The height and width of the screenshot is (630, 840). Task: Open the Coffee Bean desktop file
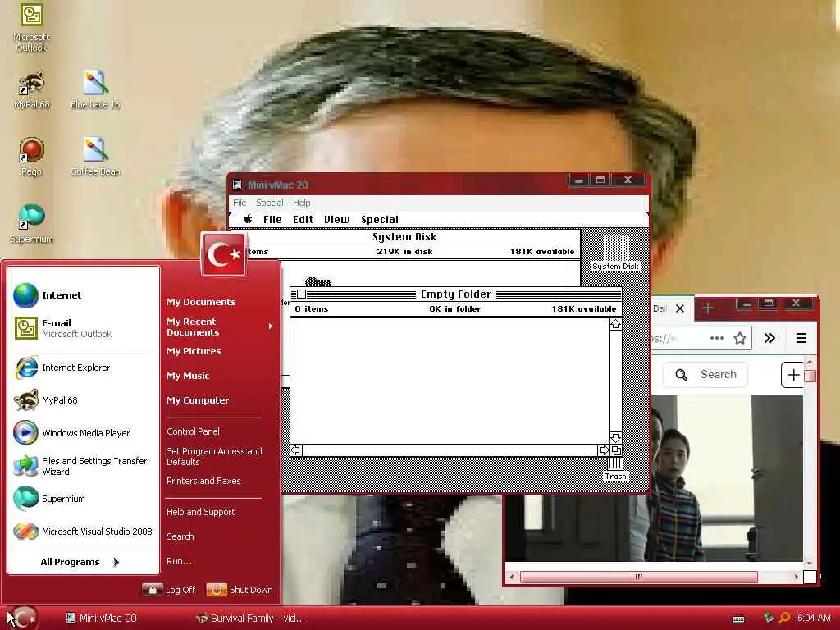click(95, 157)
